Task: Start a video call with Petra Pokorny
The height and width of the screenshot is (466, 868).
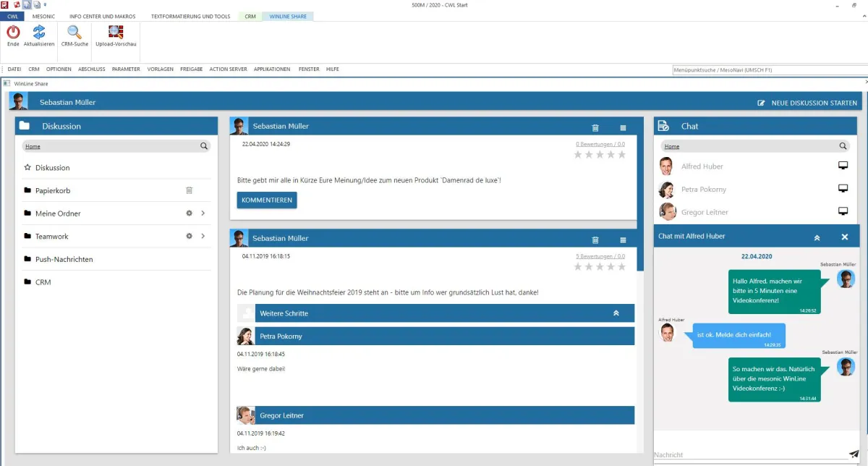Action: point(843,188)
